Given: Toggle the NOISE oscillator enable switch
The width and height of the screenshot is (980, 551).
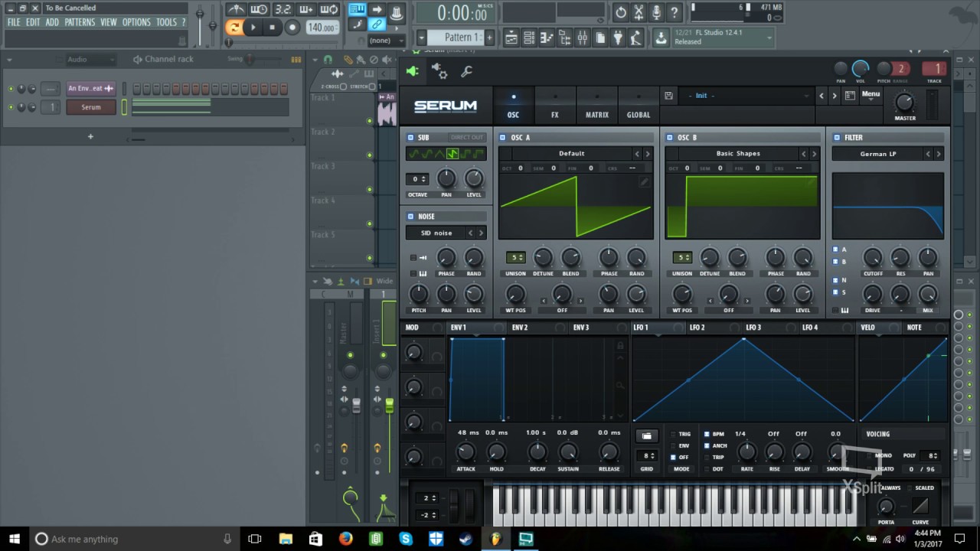Looking at the screenshot, I should (x=410, y=217).
